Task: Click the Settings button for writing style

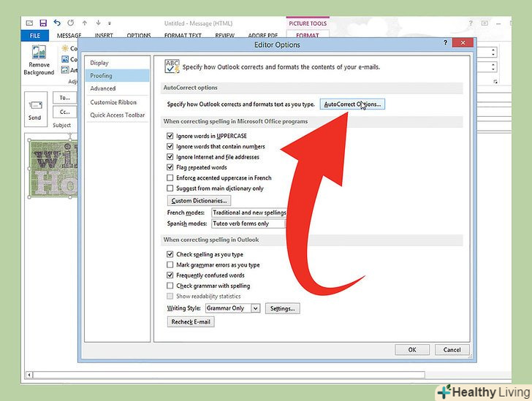Action: (282, 308)
